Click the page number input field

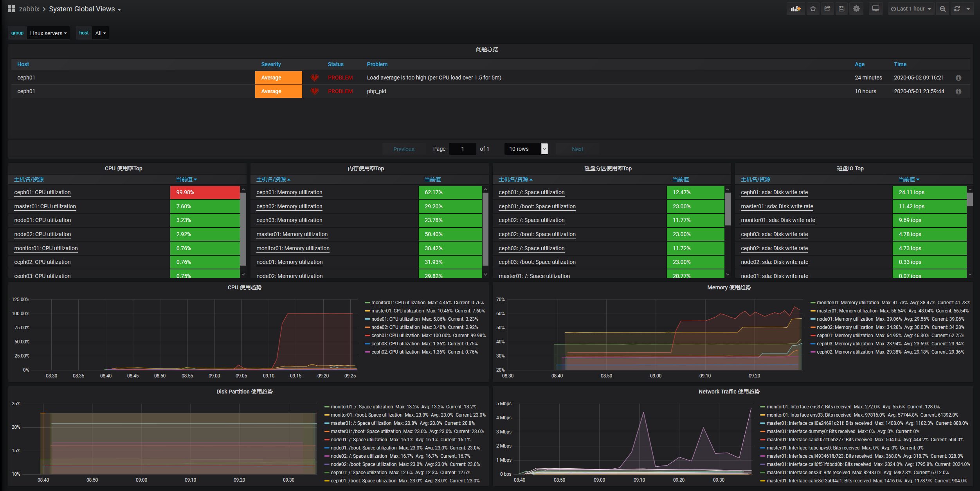tap(462, 149)
